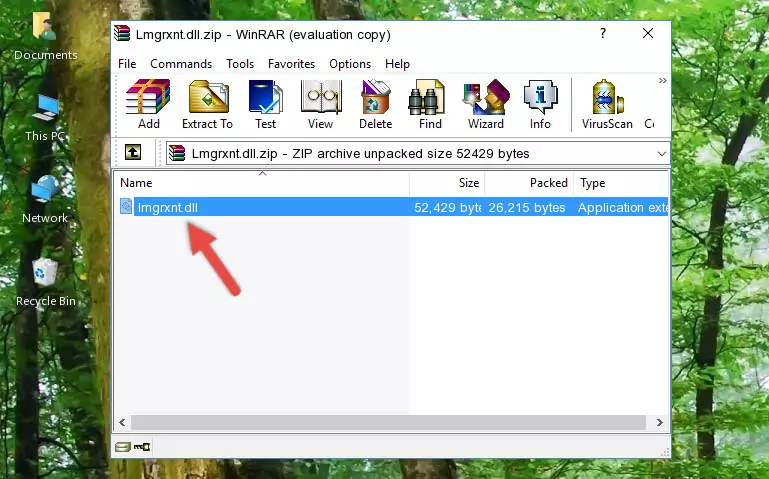Select the lmgrxnt.dll file icon
The image size is (769, 479).
(x=126, y=207)
